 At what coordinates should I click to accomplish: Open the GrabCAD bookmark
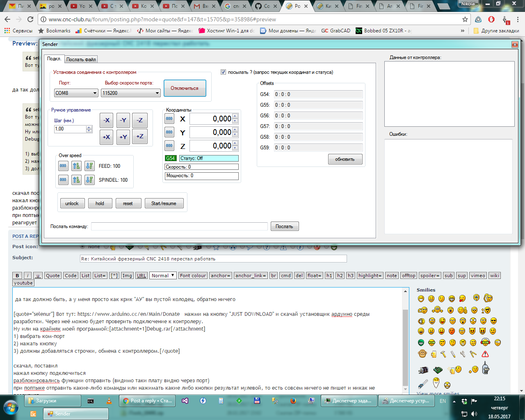click(336, 31)
